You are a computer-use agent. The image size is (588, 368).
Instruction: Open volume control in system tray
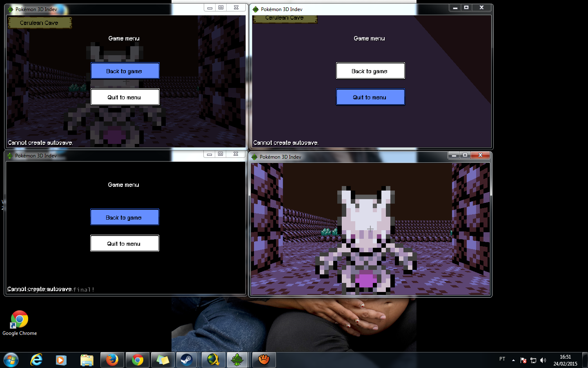pos(543,360)
